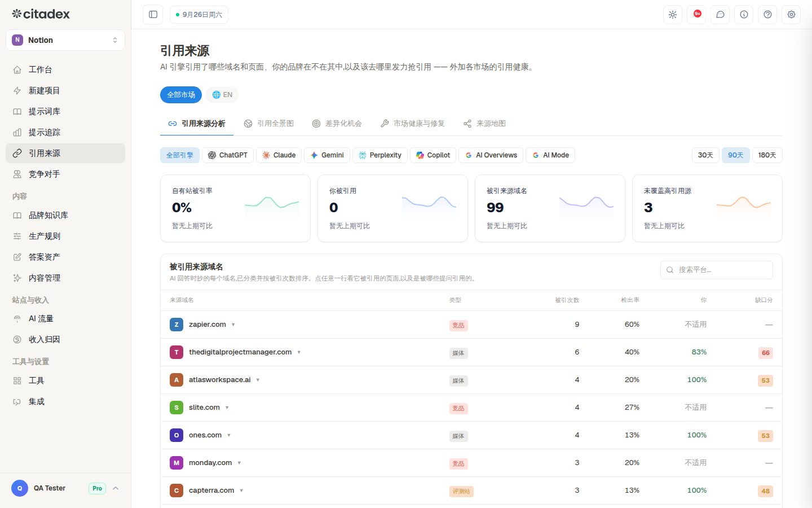Open the 市场健康与修复 tab
Screen dimensions: 812x508
pos(413,124)
